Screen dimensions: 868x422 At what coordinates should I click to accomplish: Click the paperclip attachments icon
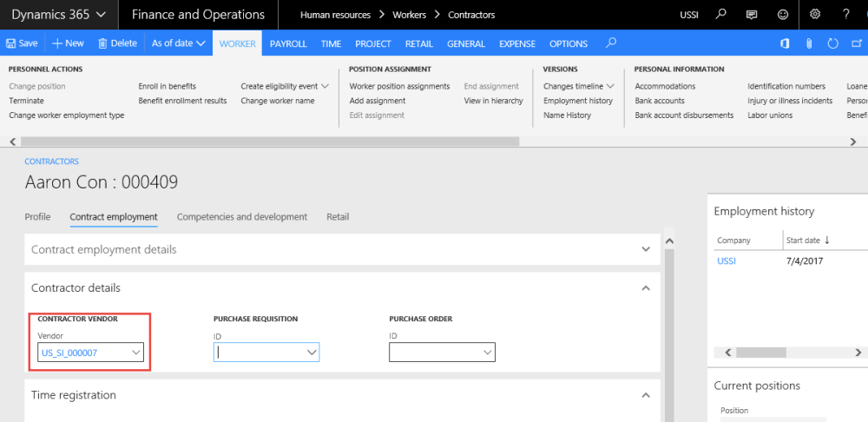809,43
